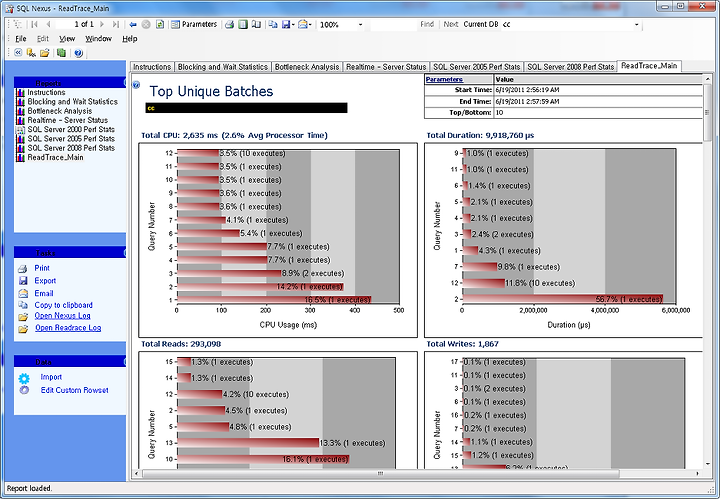Screen dimensions: 720x499
Task: Jump to last report page
Action: point(116,24)
